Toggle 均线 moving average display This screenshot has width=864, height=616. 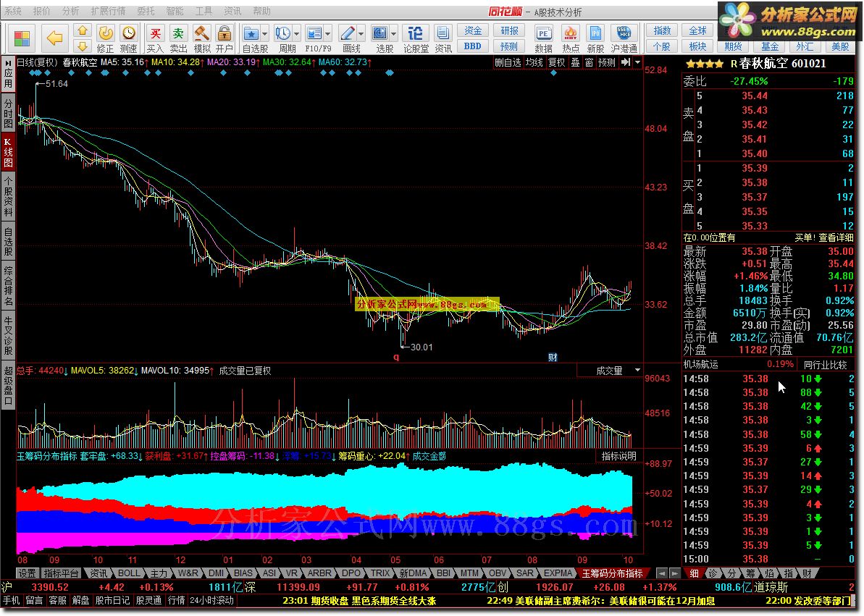[x=534, y=62]
